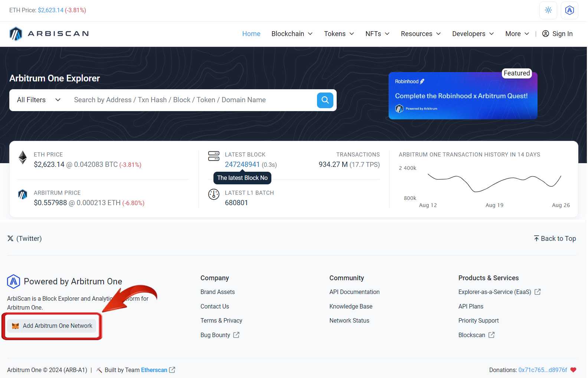Click the Back to Top arrow icon
588x378 pixels.
(x=536, y=239)
